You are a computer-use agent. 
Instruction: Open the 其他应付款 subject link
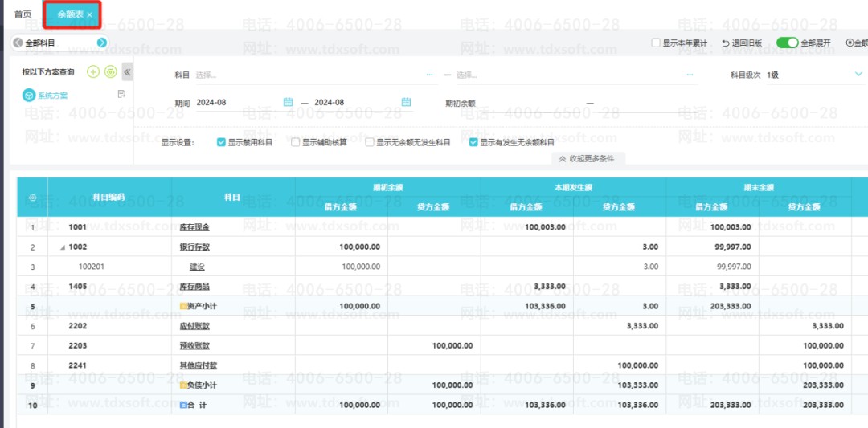(x=199, y=365)
